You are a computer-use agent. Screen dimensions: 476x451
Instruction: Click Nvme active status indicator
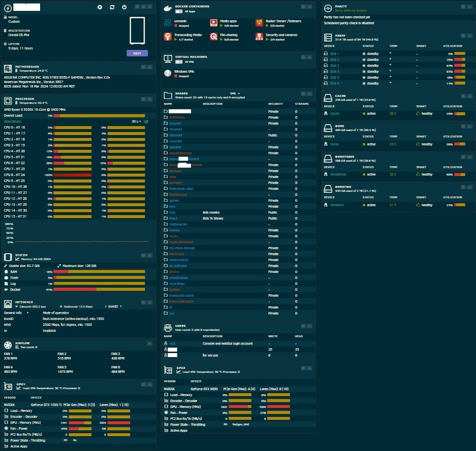364,144
